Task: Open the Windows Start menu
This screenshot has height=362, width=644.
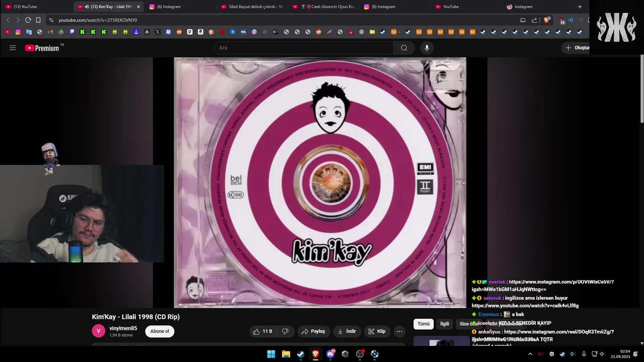Action: [271, 354]
